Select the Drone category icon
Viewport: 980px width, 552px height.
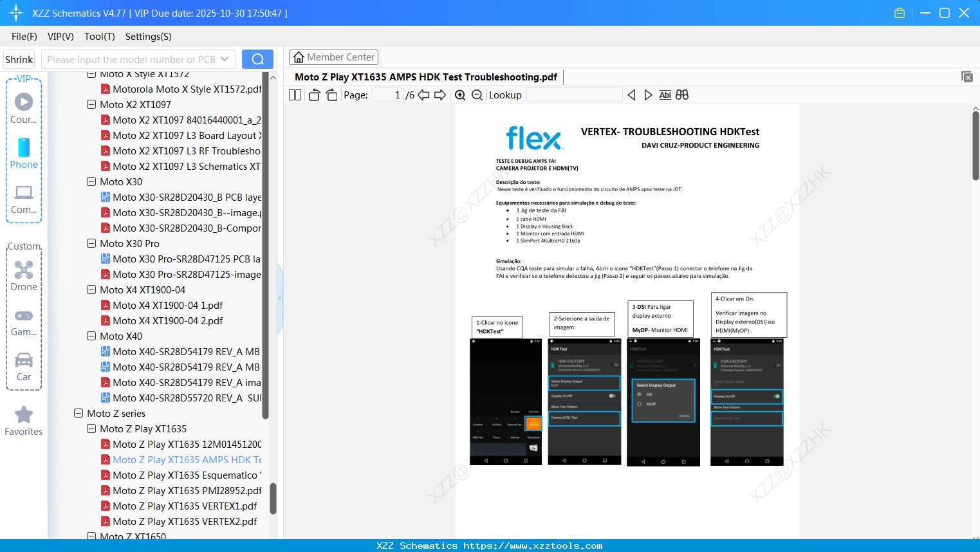pyautogui.click(x=24, y=276)
